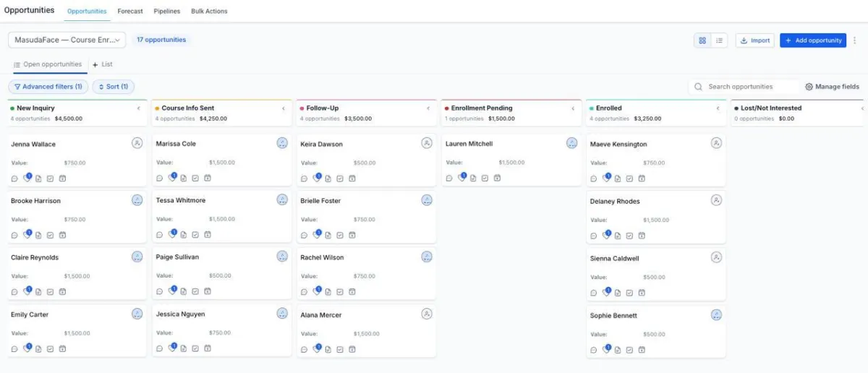The height and width of the screenshot is (373, 868).
Task: Collapse the Follow-Up column
Action: pyautogui.click(x=428, y=108)
